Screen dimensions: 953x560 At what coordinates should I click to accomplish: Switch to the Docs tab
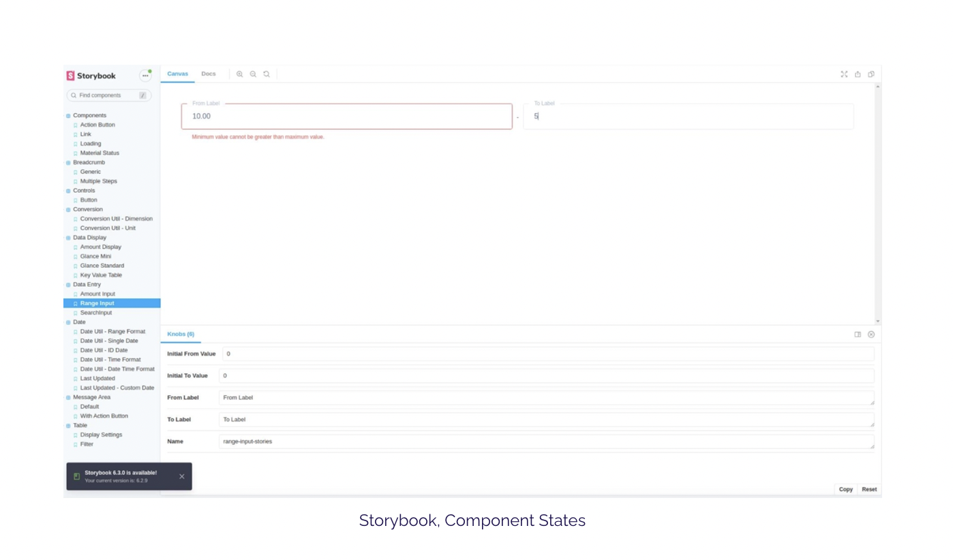pyautogui.click(x=209, y=74)
